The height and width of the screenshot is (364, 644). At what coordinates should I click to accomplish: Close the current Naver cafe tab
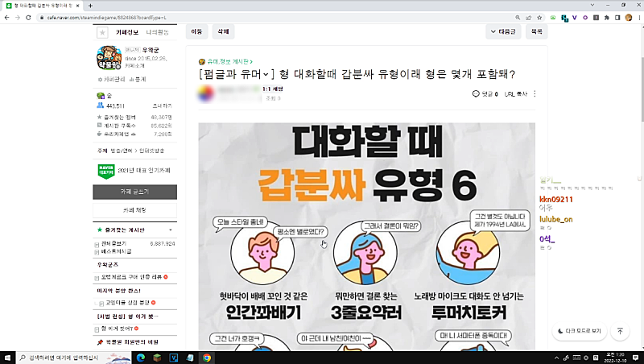pyautogui.click(x=77, y=6)
